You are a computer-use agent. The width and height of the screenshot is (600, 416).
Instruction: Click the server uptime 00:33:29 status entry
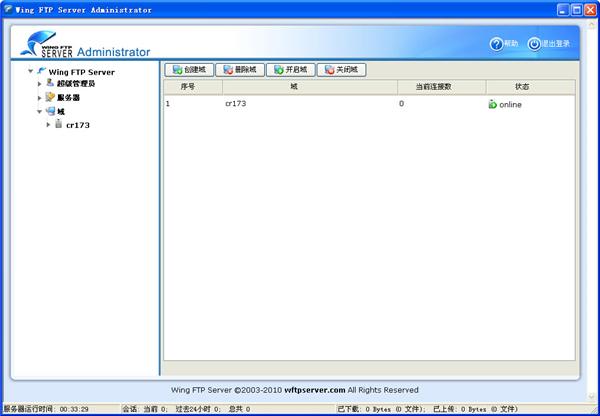[x=46, y=409]
